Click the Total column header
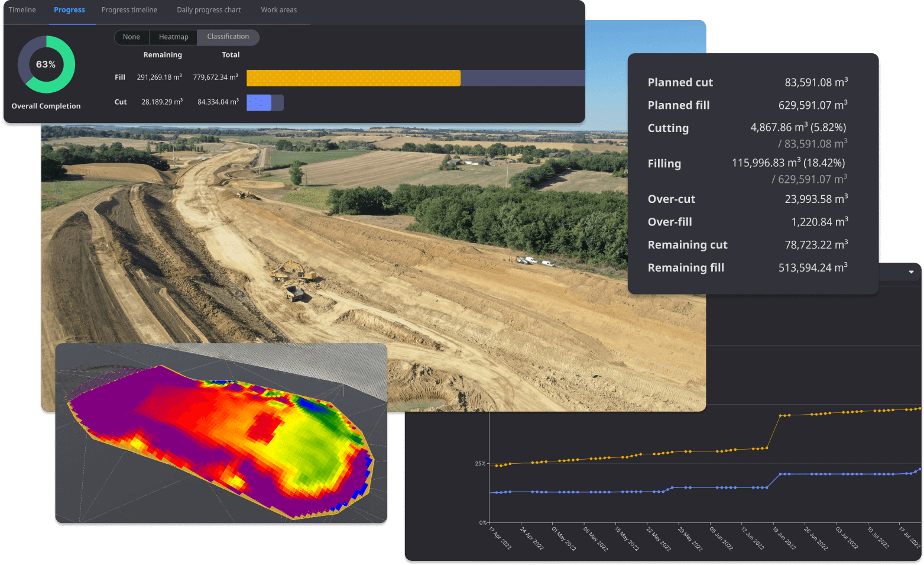This screenshot has height=565, width=924. click(231, 55)
